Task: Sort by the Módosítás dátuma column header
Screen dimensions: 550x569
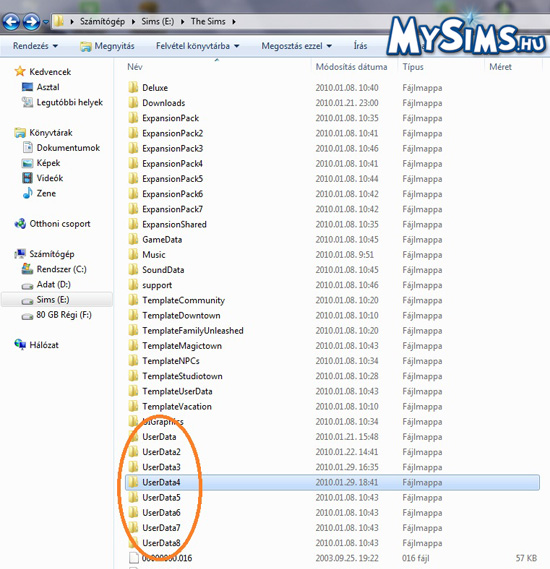Action: (x=351, y=67)
